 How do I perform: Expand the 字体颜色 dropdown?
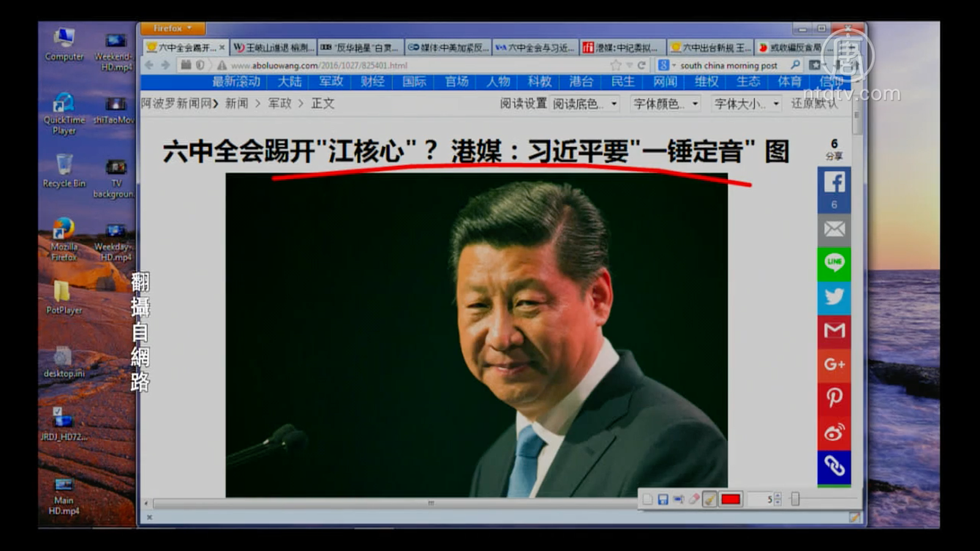pos(666,104)
